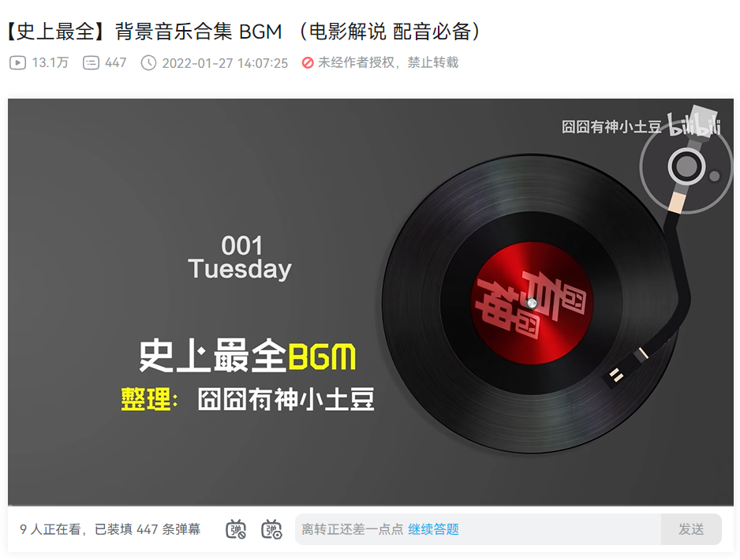Click the danmaku input field
Viewport: 740px width, 560px height.
477,529
